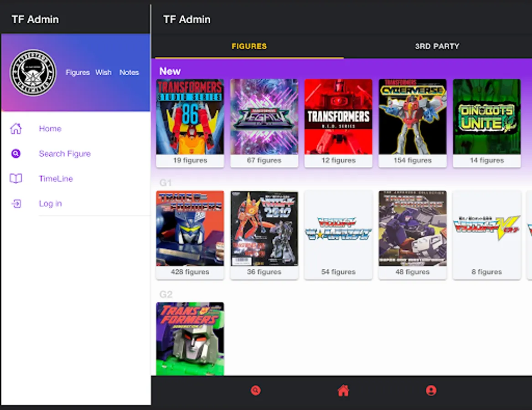Click the Log in arrow icon
532x410 pixels.
coord(16,204)
